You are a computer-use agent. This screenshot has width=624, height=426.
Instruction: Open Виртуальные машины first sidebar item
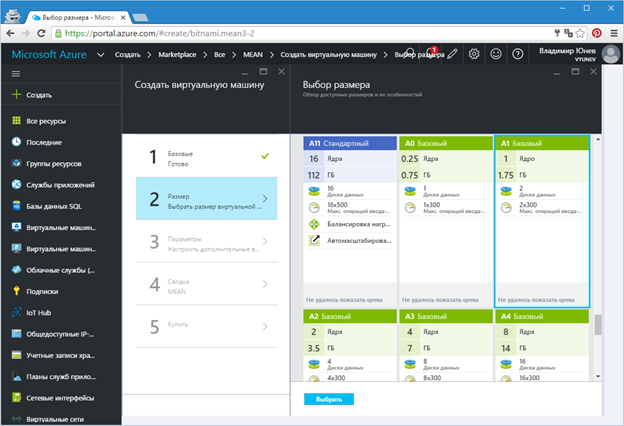tap(61, 227)
